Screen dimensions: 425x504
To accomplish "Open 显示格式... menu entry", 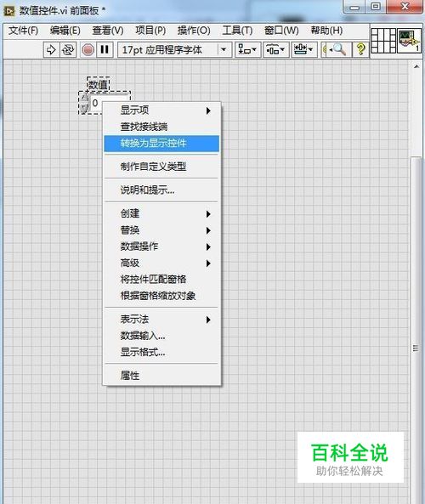I will click(x=161, y=352).
